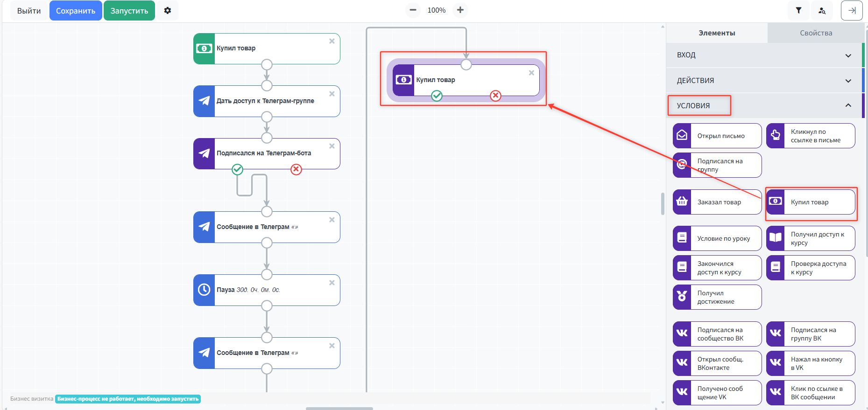Click the filter funnel icon
Image resolution: width=868 pixels, height=410 pixels.
[798, 10]
